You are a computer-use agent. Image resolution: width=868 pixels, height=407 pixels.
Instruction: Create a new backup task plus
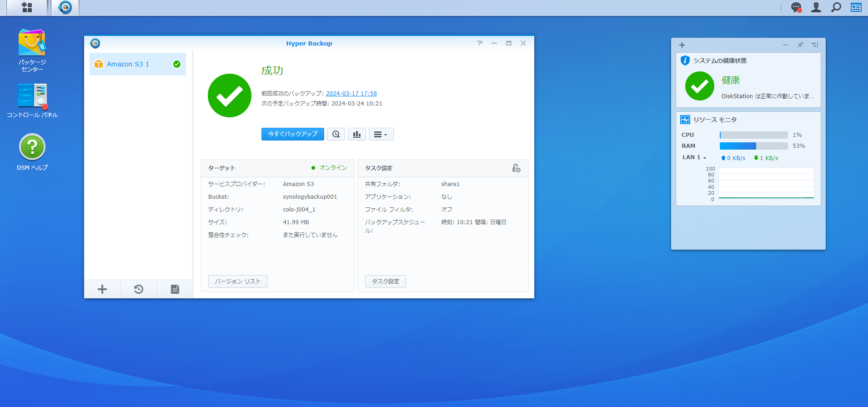(x=102, y=289)
